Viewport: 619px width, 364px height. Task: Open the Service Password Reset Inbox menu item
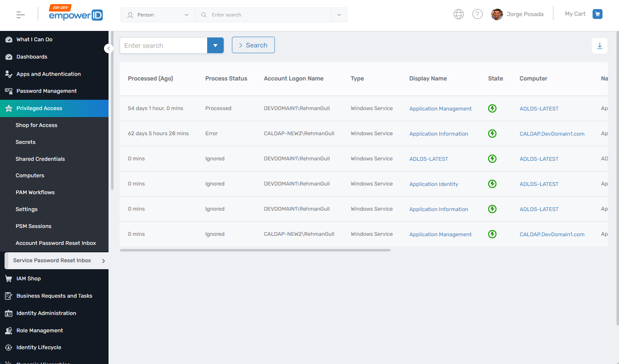pos(53,261)
